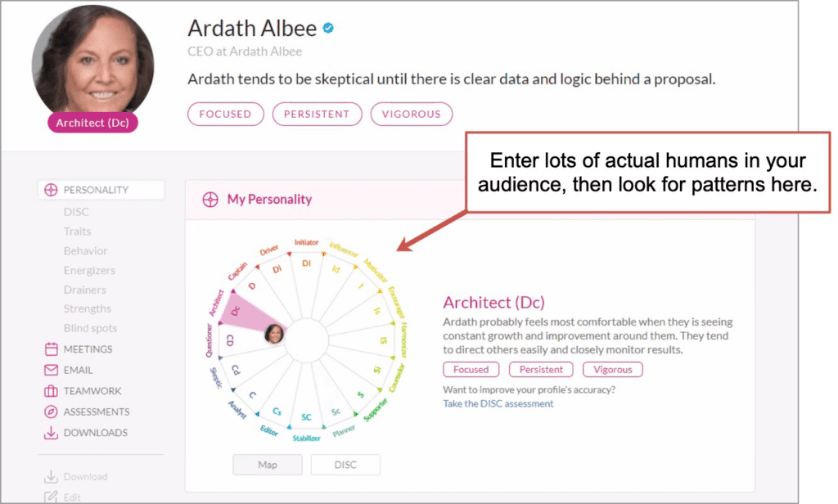838x504 pixels.
Task: Click the My Personality header icon
Action: (210, 199)
